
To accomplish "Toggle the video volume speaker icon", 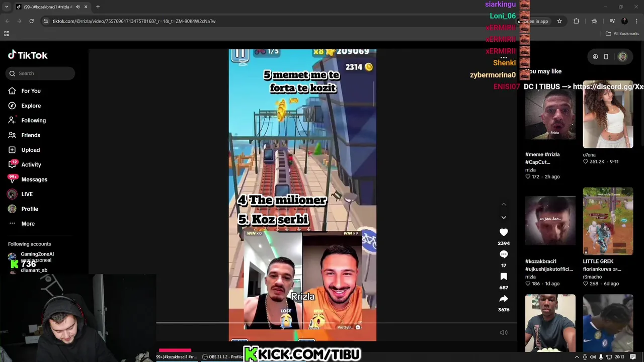I will pos(504,332).
